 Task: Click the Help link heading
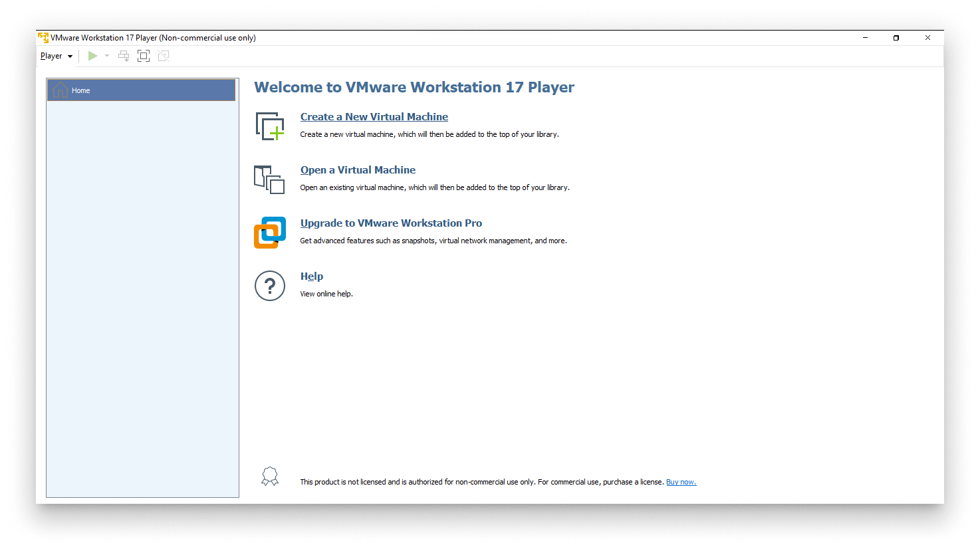311,276
